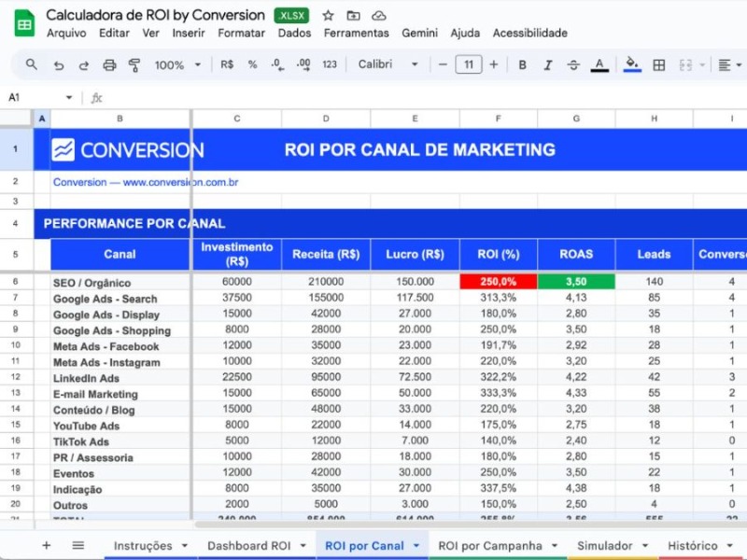747x560 pixels.
Task: Toggle bold formatting
Action: coord(522,65)
